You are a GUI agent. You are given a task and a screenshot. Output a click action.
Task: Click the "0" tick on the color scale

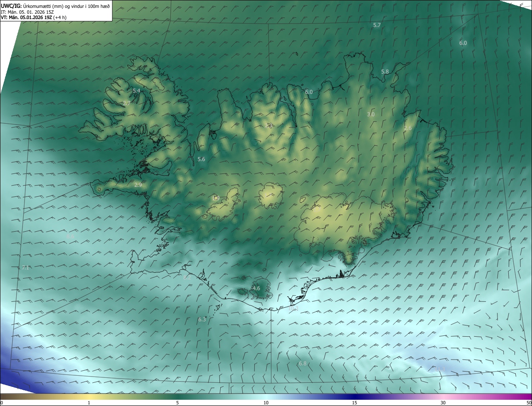click(2, 403)
